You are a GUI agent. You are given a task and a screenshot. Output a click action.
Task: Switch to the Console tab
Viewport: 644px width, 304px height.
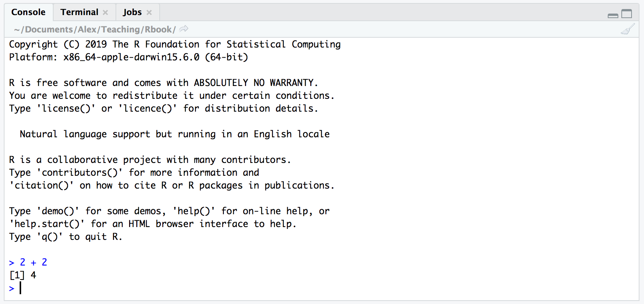[28, 12]
